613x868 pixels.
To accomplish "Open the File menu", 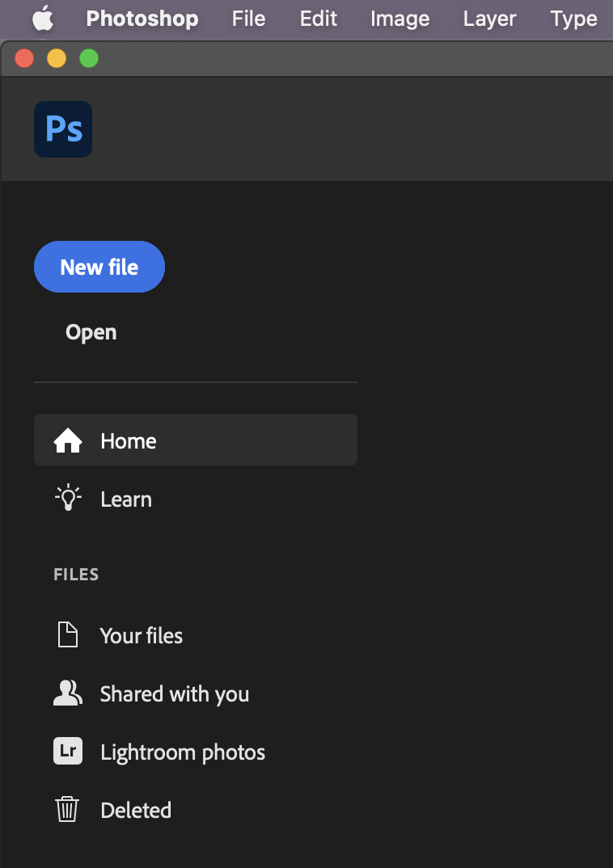I will click(x=248, y=19).
